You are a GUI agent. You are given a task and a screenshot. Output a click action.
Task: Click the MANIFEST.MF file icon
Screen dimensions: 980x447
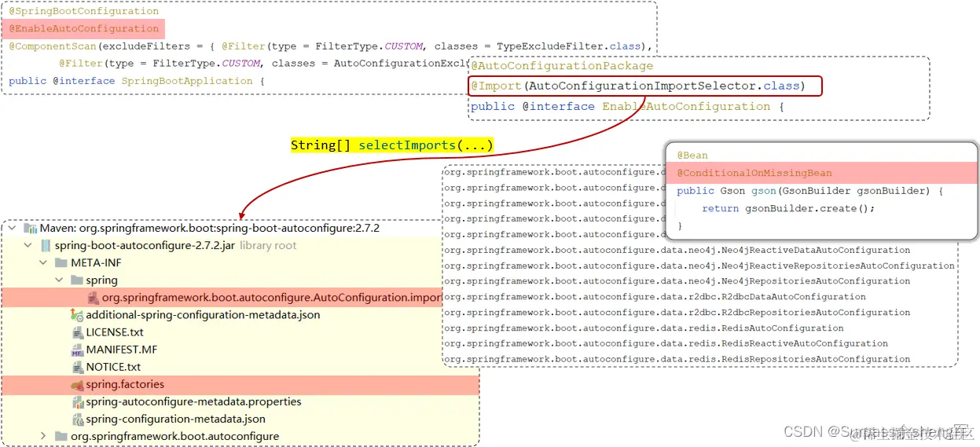pyautogui.click(x=77, y=350)
